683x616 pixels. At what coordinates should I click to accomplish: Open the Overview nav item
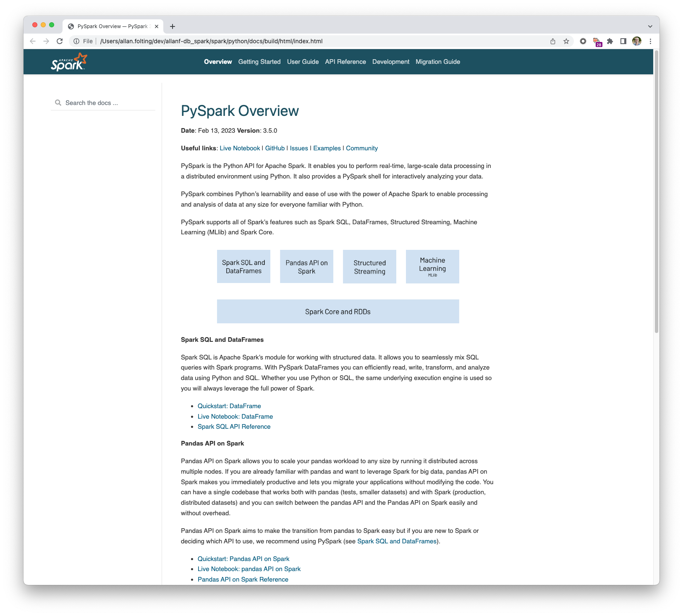(218, 62)
